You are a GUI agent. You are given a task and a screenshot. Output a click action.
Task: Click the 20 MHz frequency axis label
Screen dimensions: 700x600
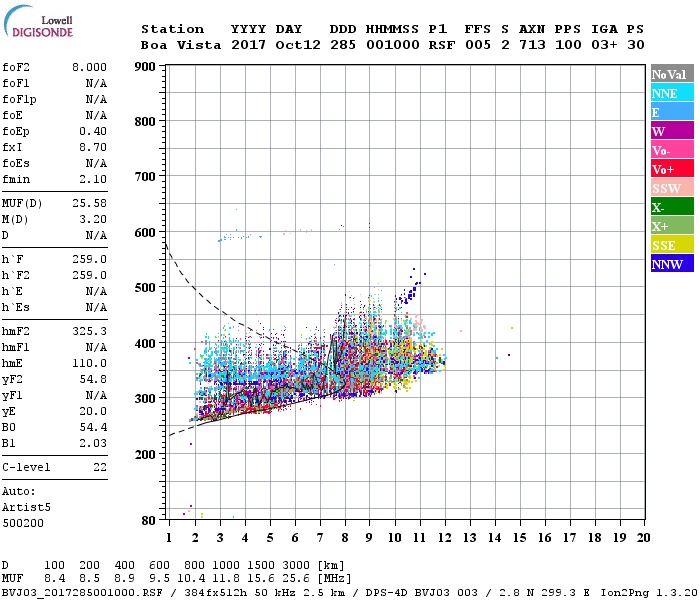(643, 538)
